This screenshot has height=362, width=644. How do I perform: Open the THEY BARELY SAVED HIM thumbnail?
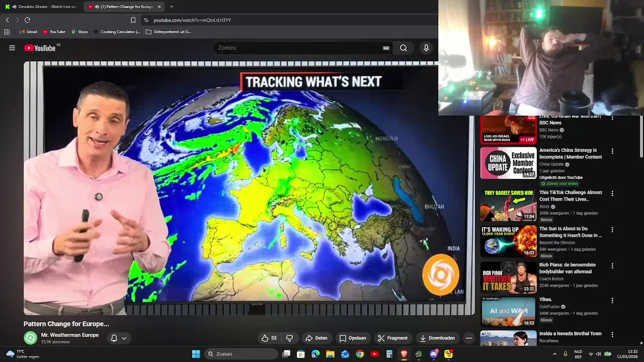click(508, 205)
